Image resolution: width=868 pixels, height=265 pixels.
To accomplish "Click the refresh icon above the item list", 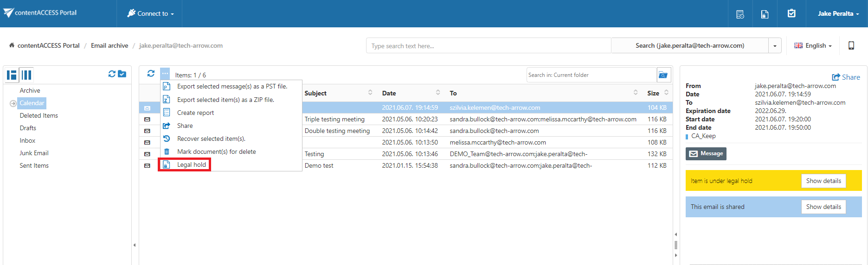I will (x=151, y=74).
